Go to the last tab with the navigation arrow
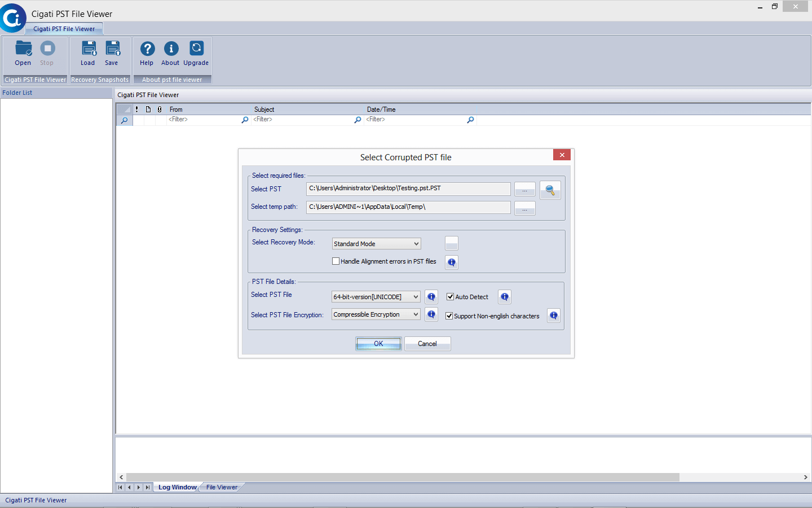The image size is (812, 508). (x=148, y=487)
